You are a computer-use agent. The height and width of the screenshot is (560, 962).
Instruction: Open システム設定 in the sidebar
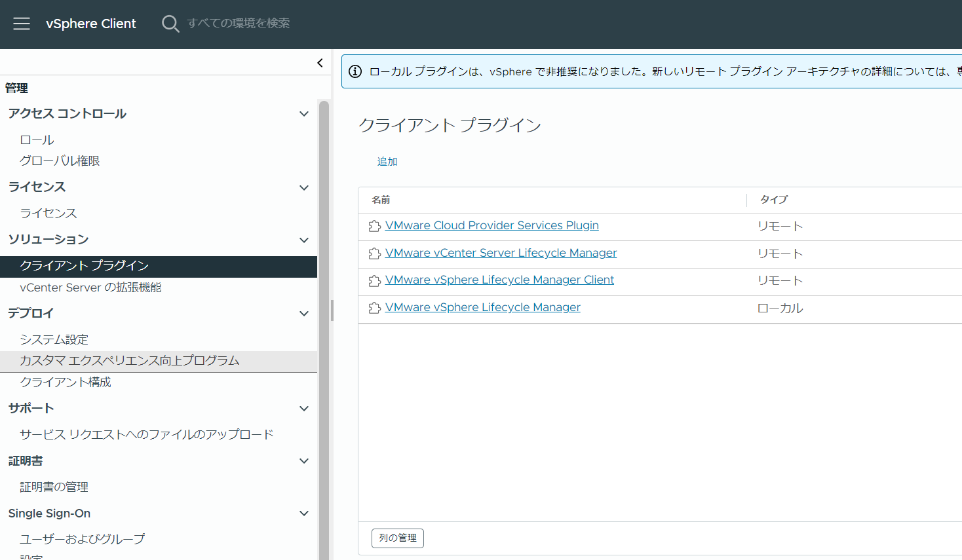pyautogui.click(x=54, y=339)
